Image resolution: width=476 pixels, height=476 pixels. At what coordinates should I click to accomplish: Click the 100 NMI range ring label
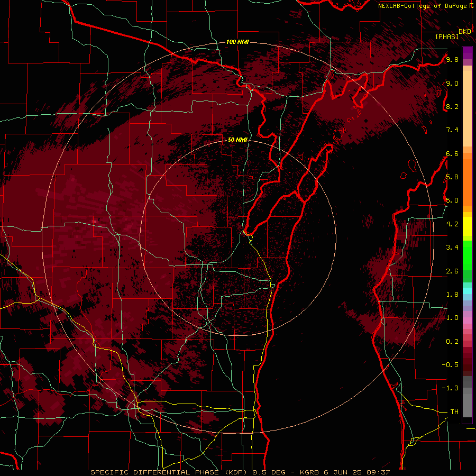coord(237,42)
